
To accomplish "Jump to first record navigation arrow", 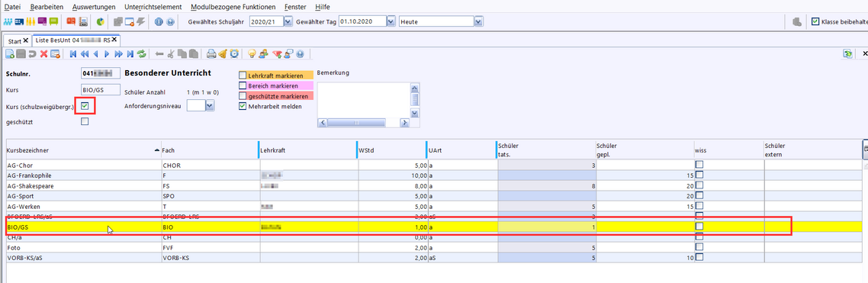I will click(x=74, y=54).
